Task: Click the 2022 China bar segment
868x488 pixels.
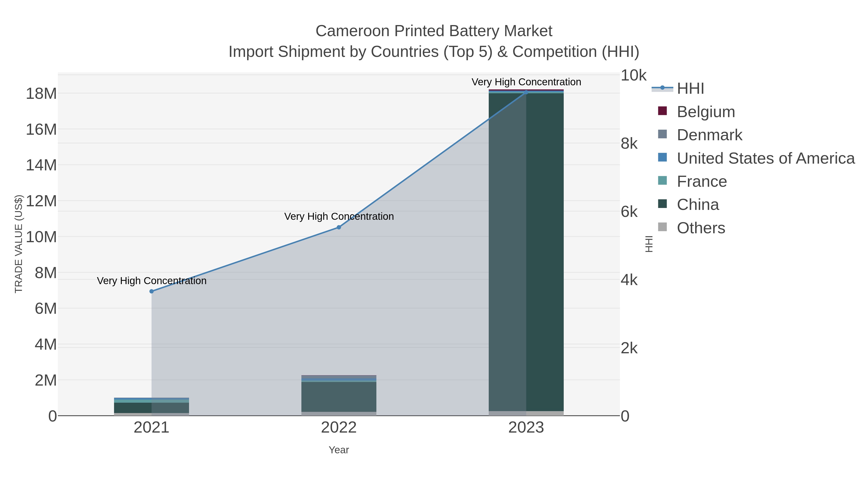Action: tap(339, 397)
